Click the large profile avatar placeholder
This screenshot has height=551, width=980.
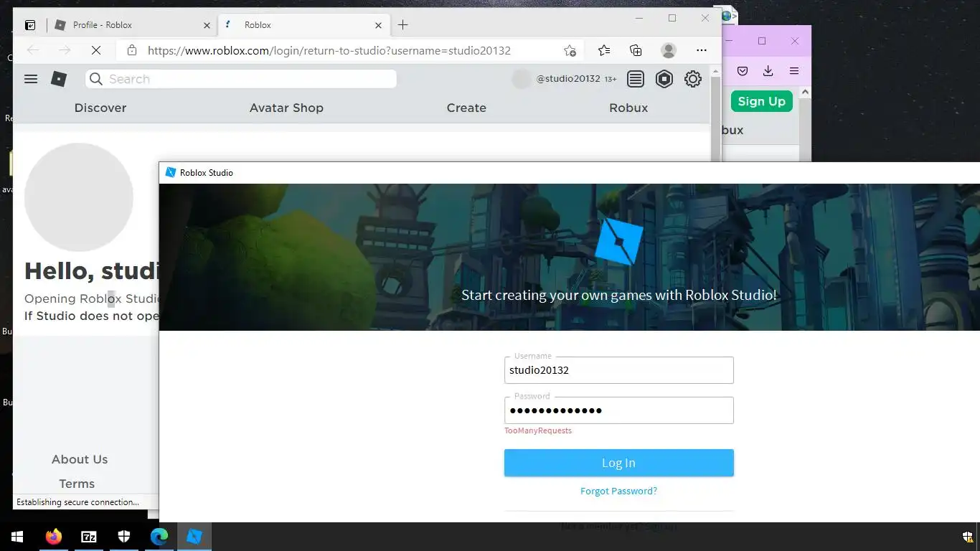(79, 197)
